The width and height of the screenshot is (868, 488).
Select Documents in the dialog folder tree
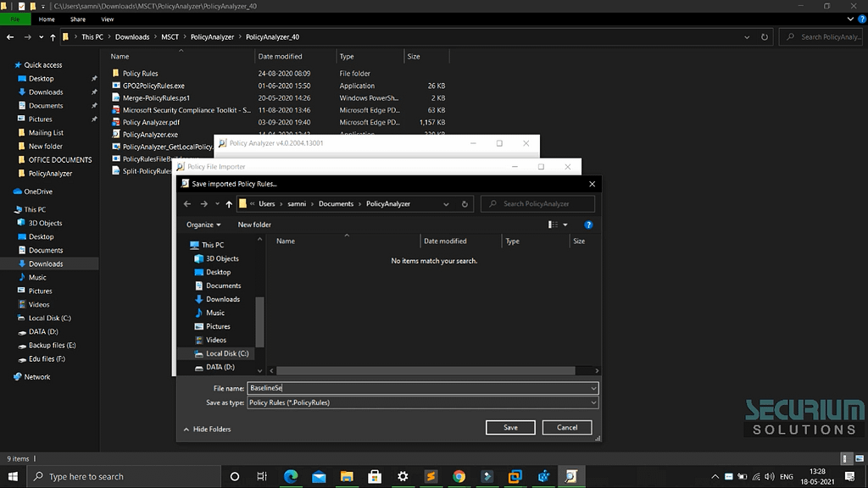click(x=218, y=286)
